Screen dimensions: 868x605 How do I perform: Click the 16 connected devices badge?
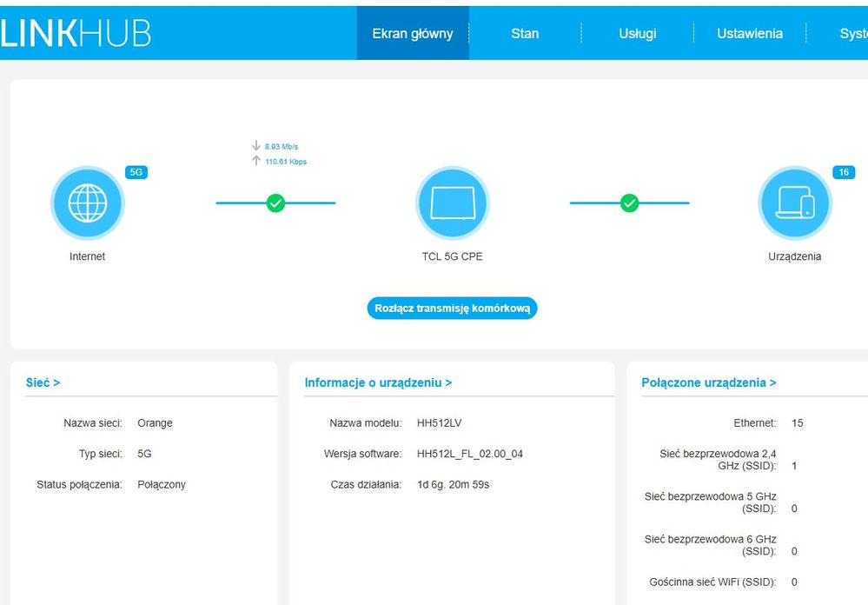pos(843,172)
